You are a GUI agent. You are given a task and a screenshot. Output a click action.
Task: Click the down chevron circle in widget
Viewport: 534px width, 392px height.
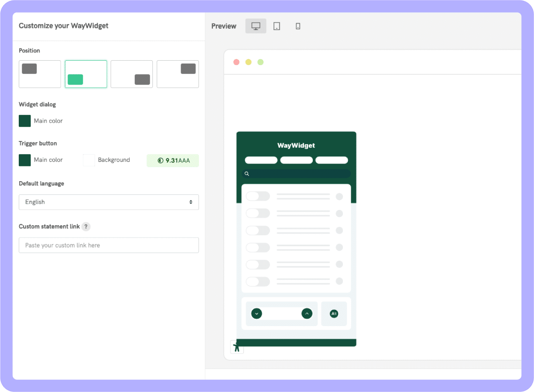click(x=257, y=313)
